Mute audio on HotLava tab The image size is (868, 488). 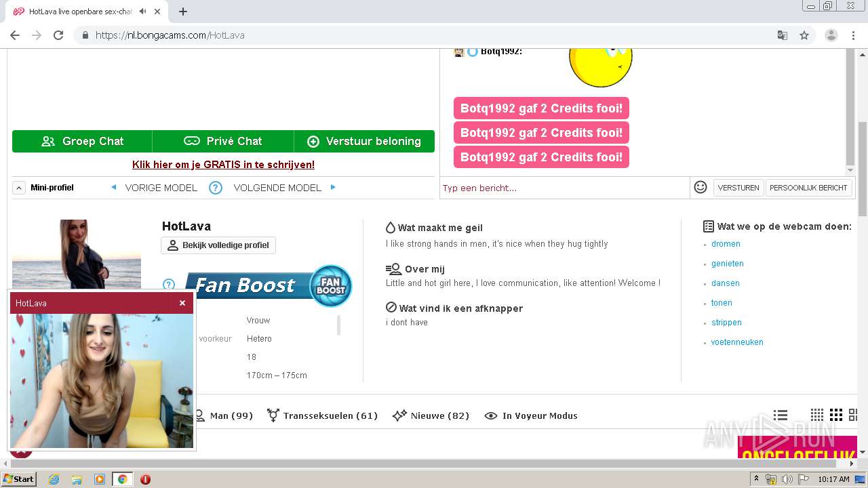click(143, 12)
